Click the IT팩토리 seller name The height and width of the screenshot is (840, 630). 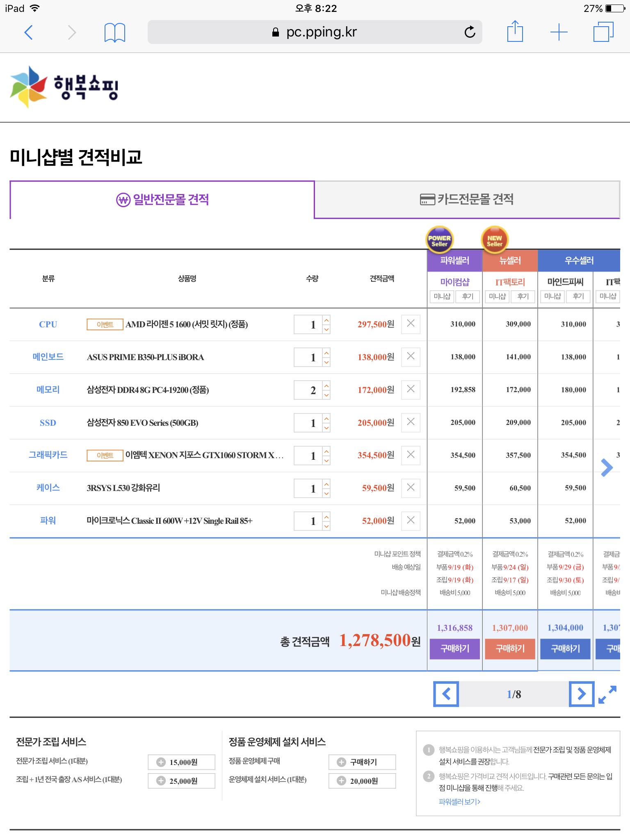510,282
